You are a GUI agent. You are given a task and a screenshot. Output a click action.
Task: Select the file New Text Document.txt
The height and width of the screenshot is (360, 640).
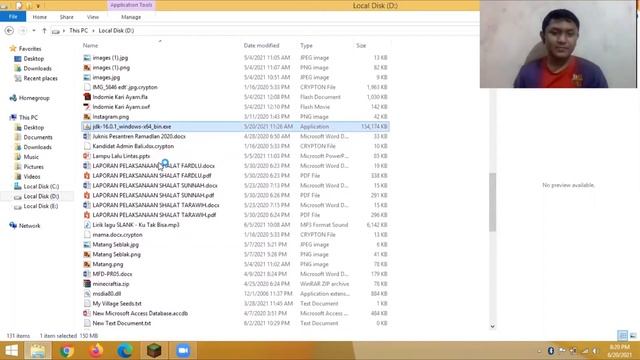122,323
